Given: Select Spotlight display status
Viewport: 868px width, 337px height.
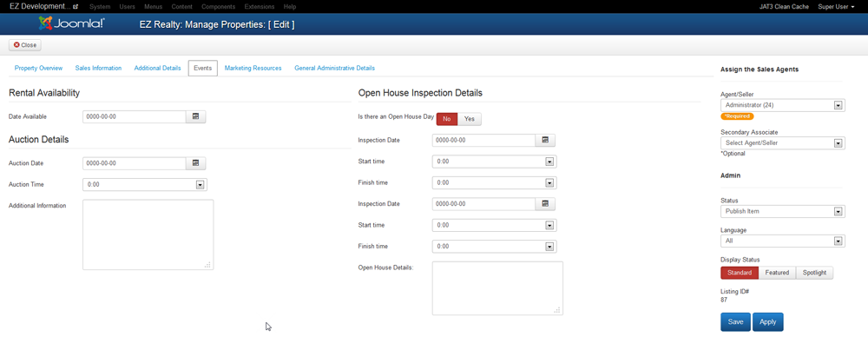Looking at the screenshot, I should click(x=814, y=273).
